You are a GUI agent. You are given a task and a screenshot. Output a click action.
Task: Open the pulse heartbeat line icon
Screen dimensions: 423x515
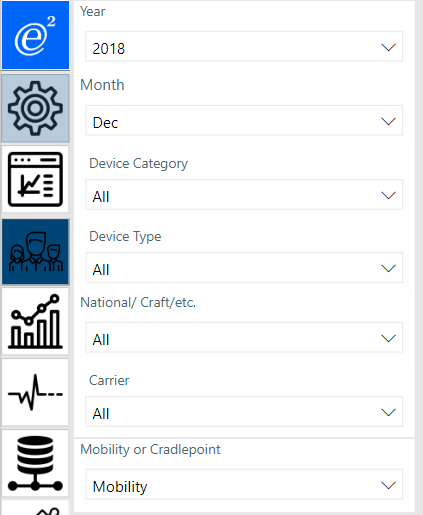tap(35, 392)
